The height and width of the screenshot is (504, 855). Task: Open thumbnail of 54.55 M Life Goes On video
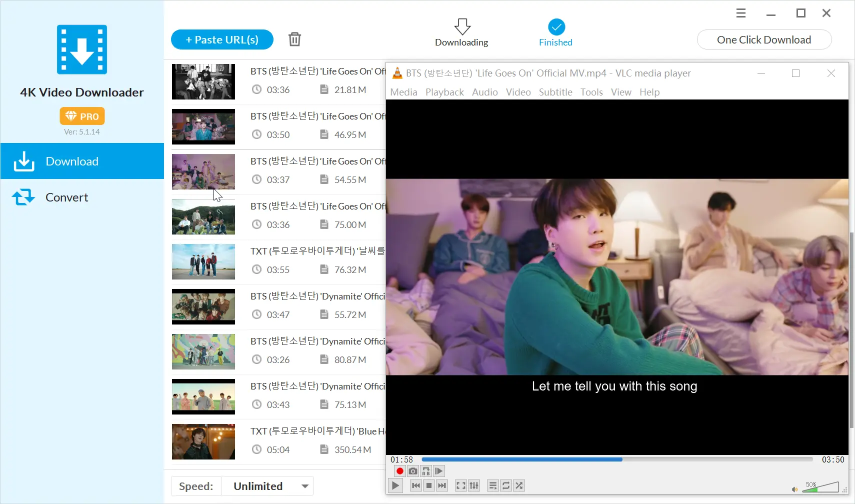(x=203, y=171)
